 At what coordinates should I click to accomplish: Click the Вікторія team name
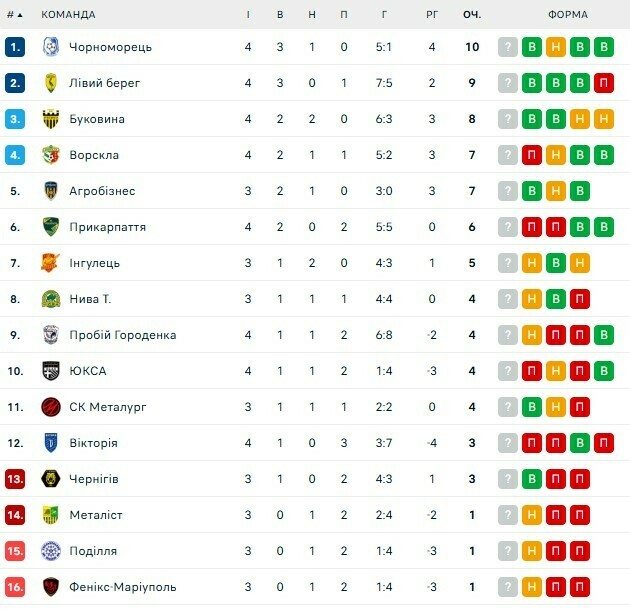point(94,443)
